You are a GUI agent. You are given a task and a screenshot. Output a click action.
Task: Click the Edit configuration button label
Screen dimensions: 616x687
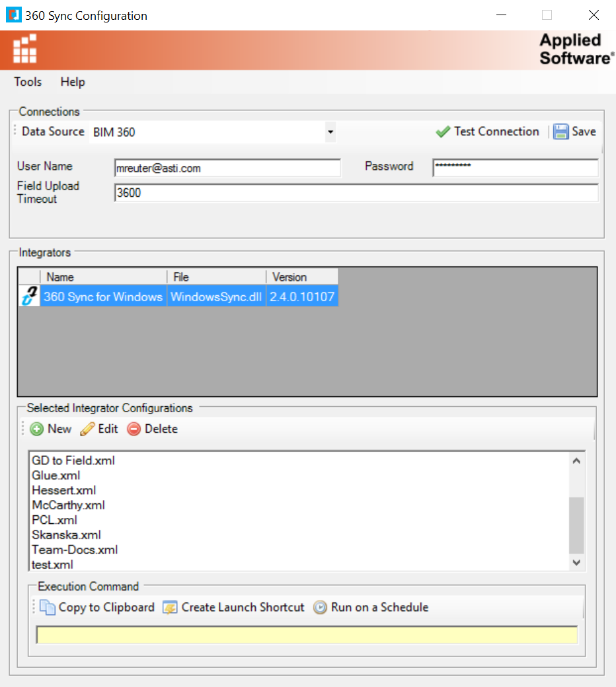108,429
